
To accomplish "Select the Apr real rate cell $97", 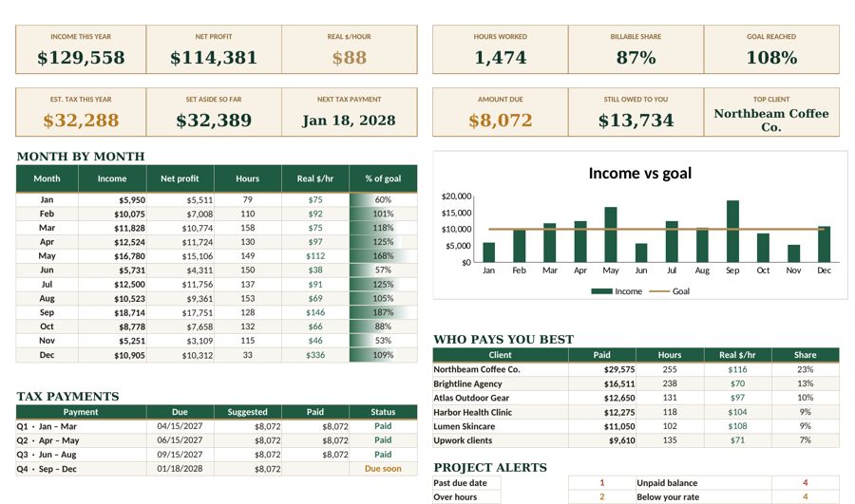I will [315, 242].
